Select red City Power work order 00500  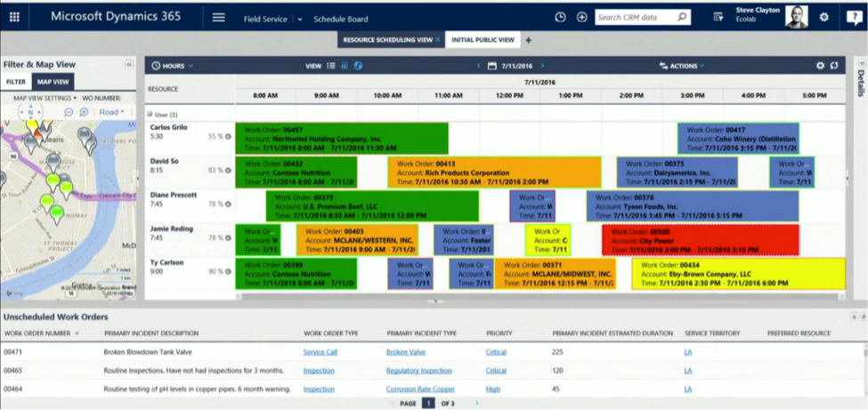pyautogui.click(x=700, y=240)
